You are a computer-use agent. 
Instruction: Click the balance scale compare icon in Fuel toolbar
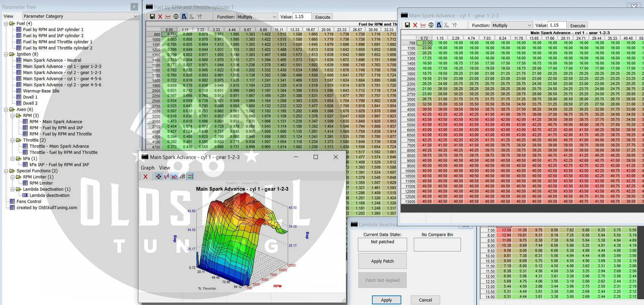(176, 16)
